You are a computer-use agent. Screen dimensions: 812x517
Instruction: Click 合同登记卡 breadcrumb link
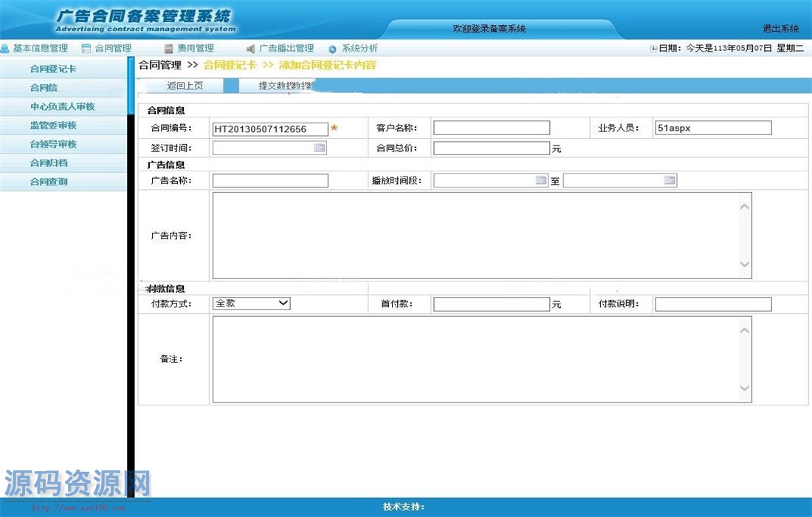230,65
